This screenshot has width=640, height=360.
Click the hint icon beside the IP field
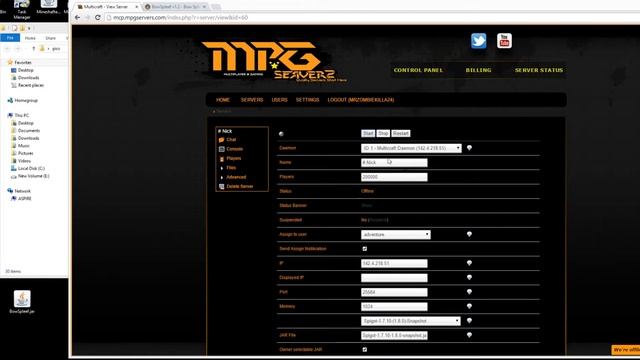pyautogui.click(x=469, y=263)
